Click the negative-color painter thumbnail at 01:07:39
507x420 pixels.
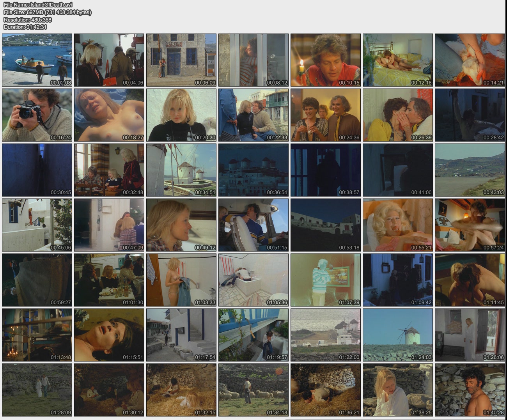tap(326, 280)
